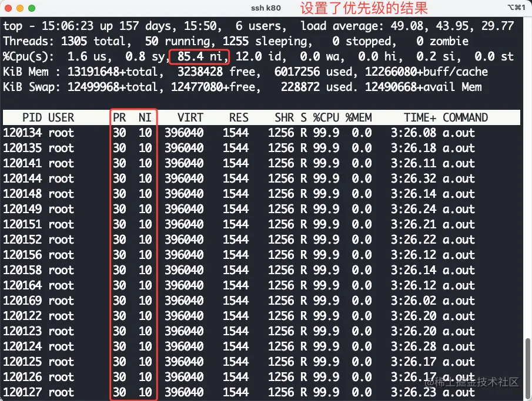Click the RES column header
This screenshot has height=401, width=532.
click(x=239, y=117)
